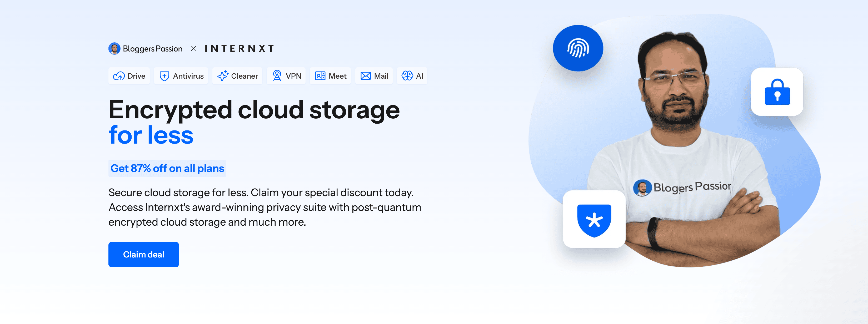The image size is (868, 324).
Task: Click the Bloggers Passion brand name
Action: (x=153, y=49)
